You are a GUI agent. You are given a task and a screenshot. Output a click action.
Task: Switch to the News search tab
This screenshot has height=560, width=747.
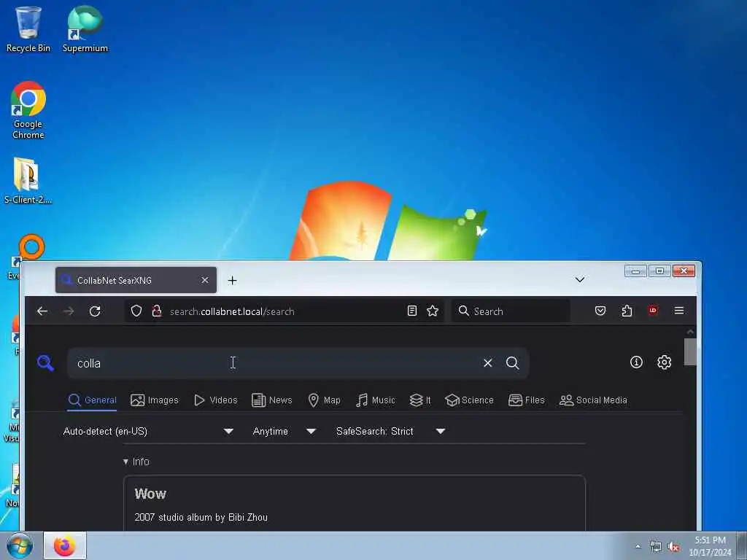(272, 400)
